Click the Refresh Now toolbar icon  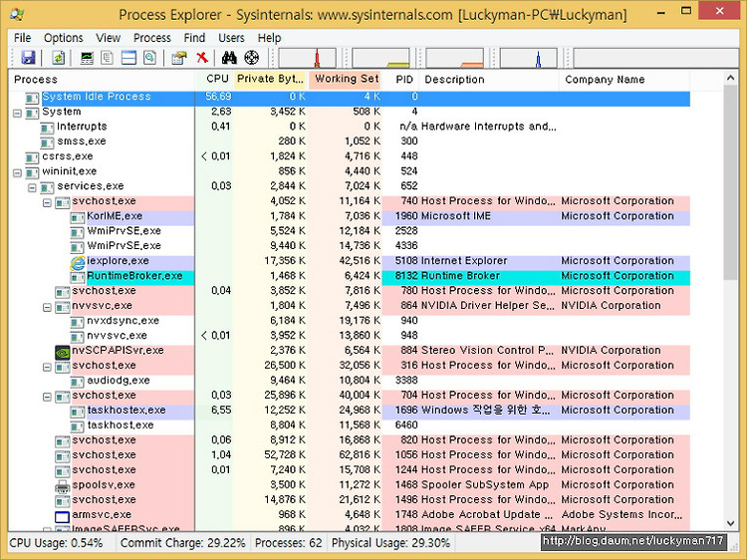point(58,58)
